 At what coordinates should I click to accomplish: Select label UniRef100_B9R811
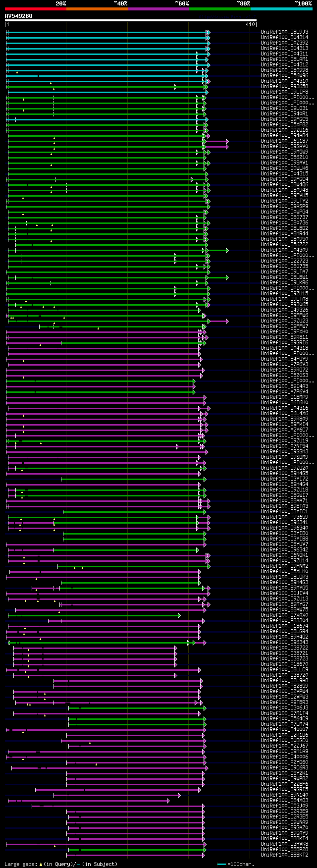pos(284,337)
